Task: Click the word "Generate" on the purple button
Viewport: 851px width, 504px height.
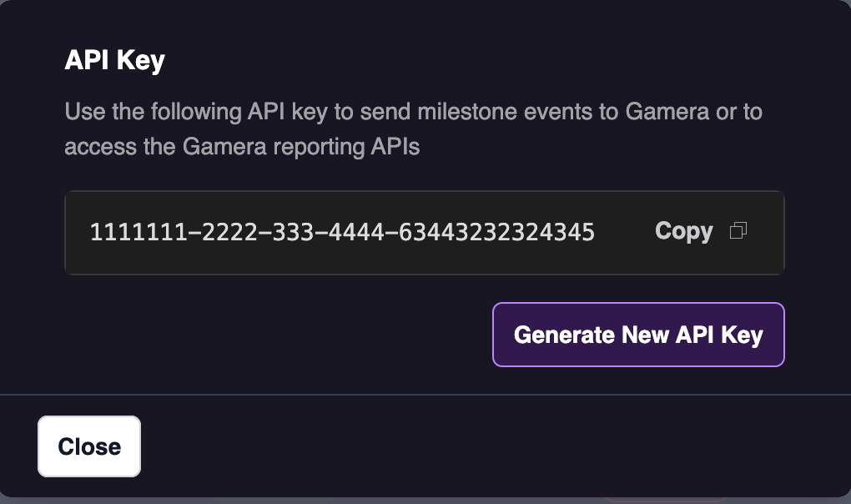Action: coord(564,335)
